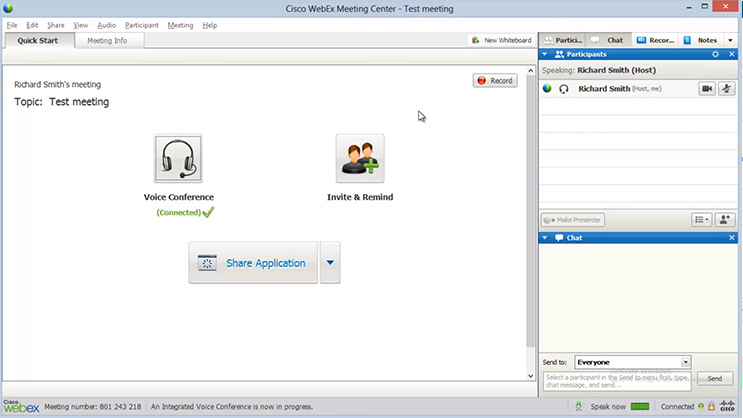Click the WebEx ball icon in title bar

coord(8,9)
